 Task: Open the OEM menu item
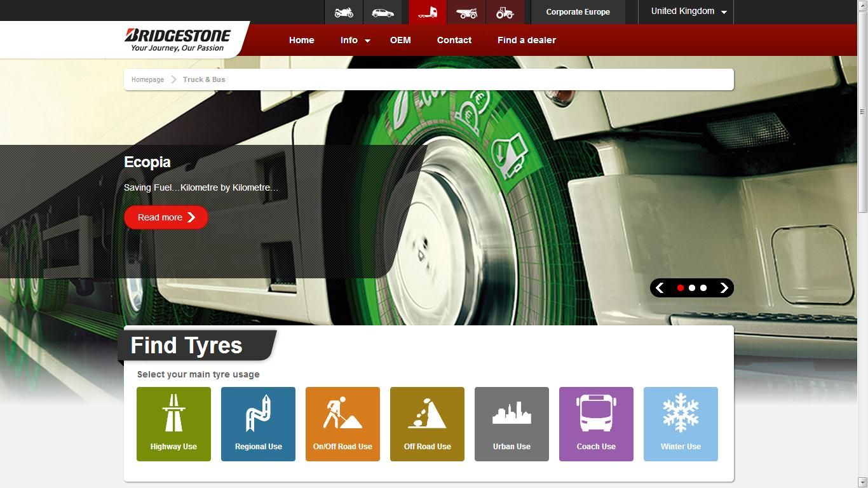point(400,39)
